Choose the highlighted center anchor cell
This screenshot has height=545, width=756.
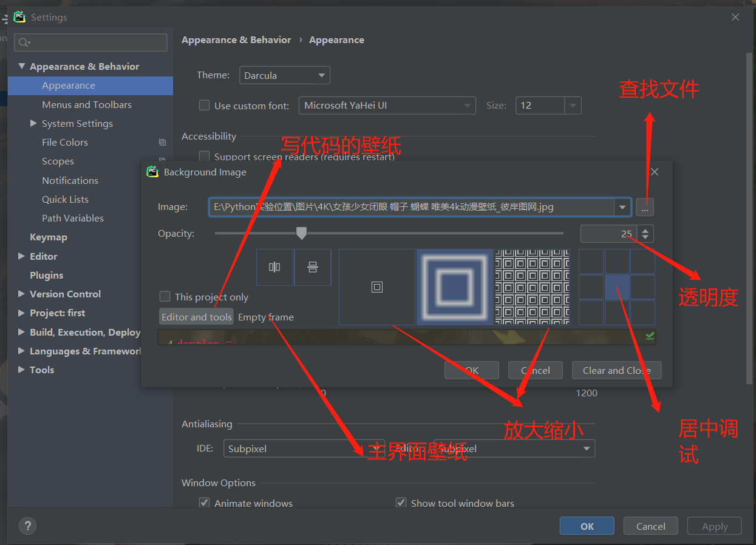pyautogui.click(x=617, y=287)
